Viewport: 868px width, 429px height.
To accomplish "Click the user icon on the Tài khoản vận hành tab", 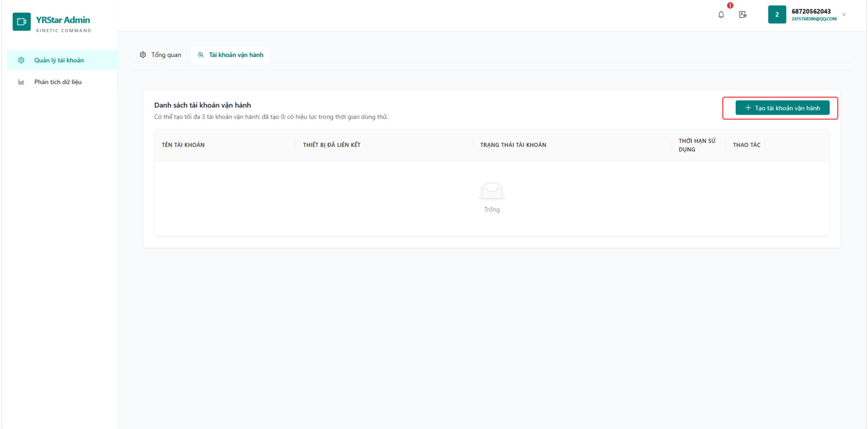I will (x=201, y=55).
